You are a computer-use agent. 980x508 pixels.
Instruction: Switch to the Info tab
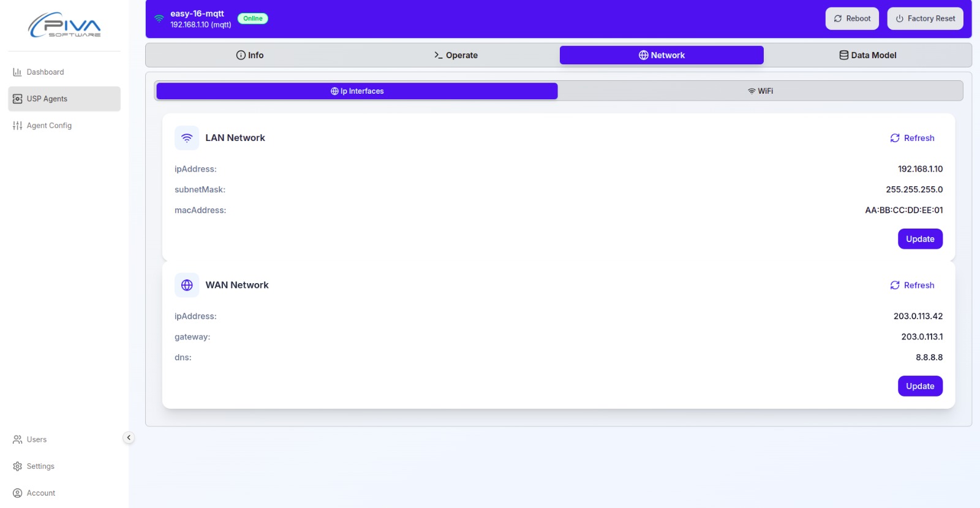coord(250,55)
